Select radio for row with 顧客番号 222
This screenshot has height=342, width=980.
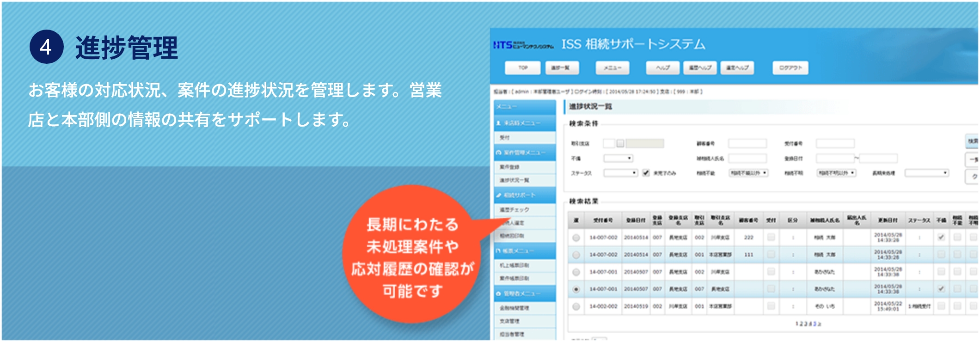pyautogui.click(x=576, y=238)
